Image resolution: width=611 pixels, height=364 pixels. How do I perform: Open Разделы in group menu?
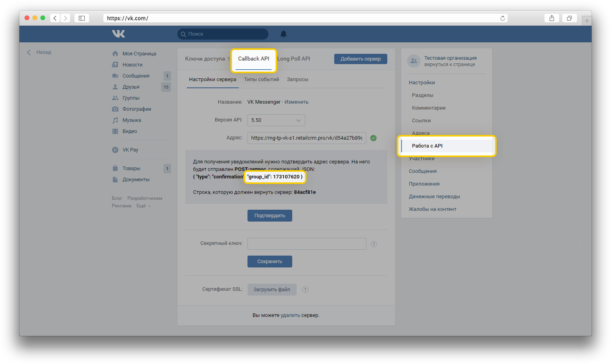pyautogui.click(x=423, y=95)
